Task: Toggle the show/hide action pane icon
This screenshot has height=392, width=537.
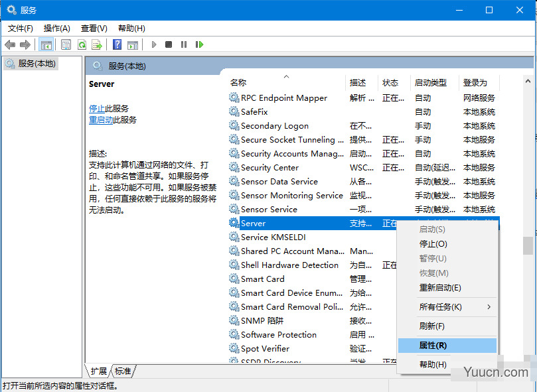Action: [133, 44]
